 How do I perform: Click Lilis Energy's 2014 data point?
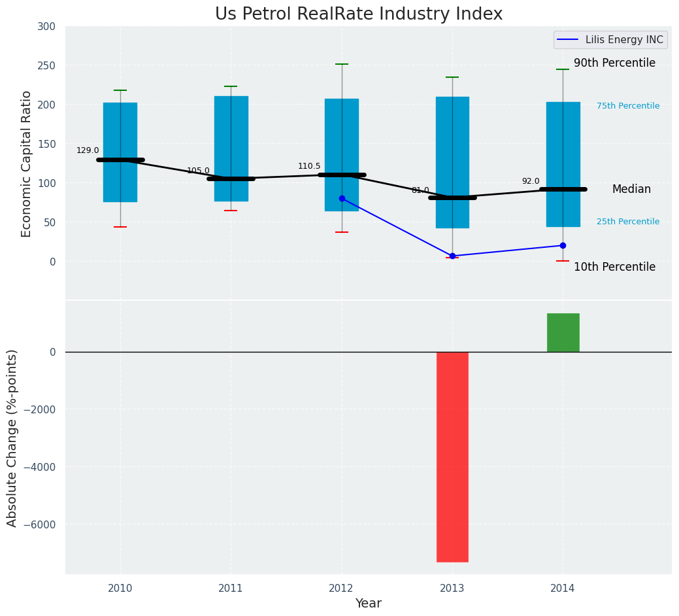[x=563, y=245]
